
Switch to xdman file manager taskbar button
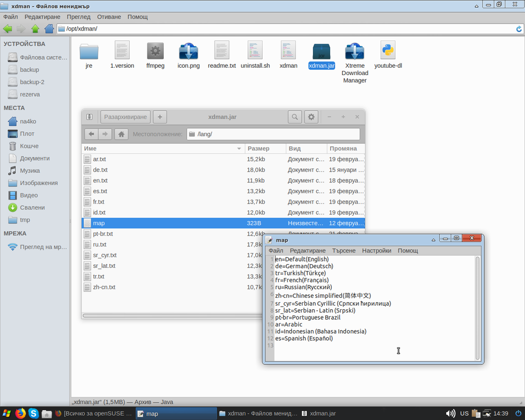click(x=258, y=414)
